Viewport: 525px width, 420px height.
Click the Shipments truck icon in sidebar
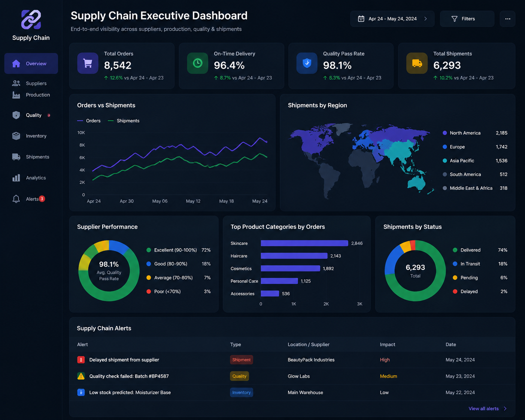pos(16,157)
